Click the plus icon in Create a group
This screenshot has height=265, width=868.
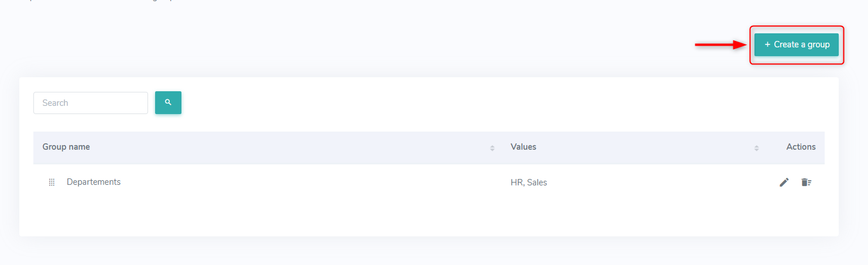tap(767, 44)
